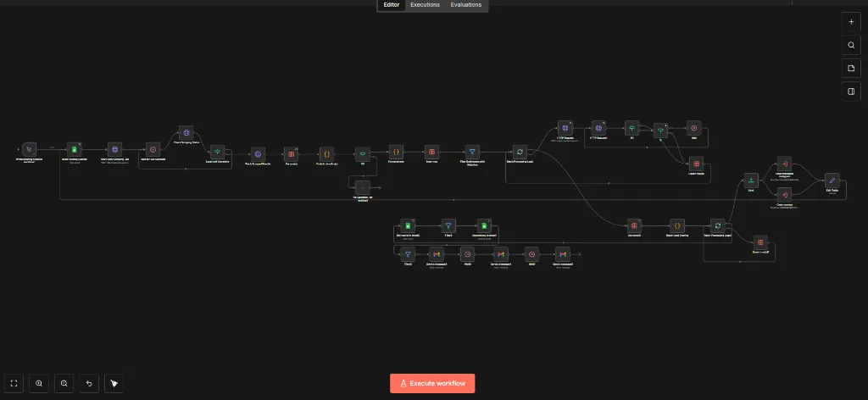Select the Limit node
Image resolution: width=868 pixels, height=400 pixels.
[x=751, y=180]
